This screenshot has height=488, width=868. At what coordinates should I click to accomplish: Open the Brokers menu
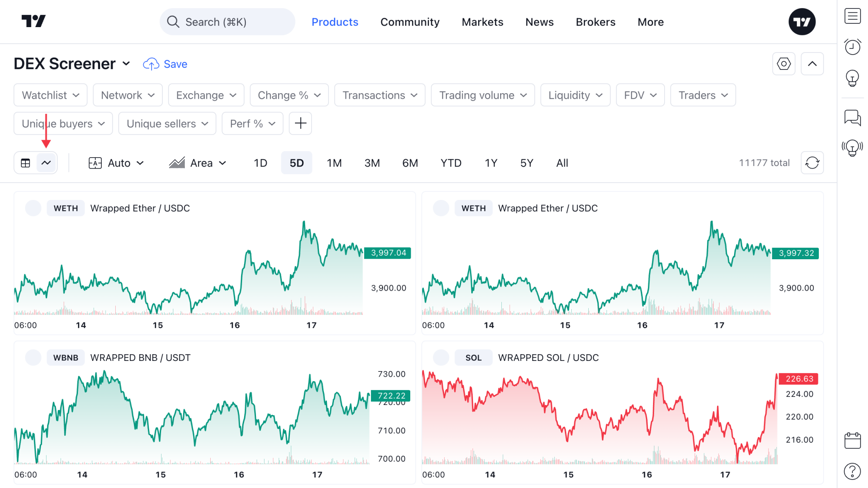[595, 22]
